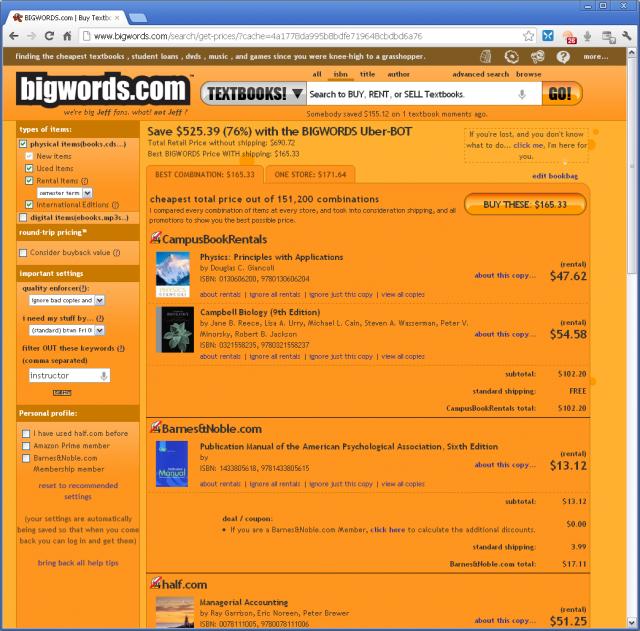The height and width of the screenshot is (631, 640).
Task: Open help tip beside filter OUT these keywords
Action: click(121, 348)
